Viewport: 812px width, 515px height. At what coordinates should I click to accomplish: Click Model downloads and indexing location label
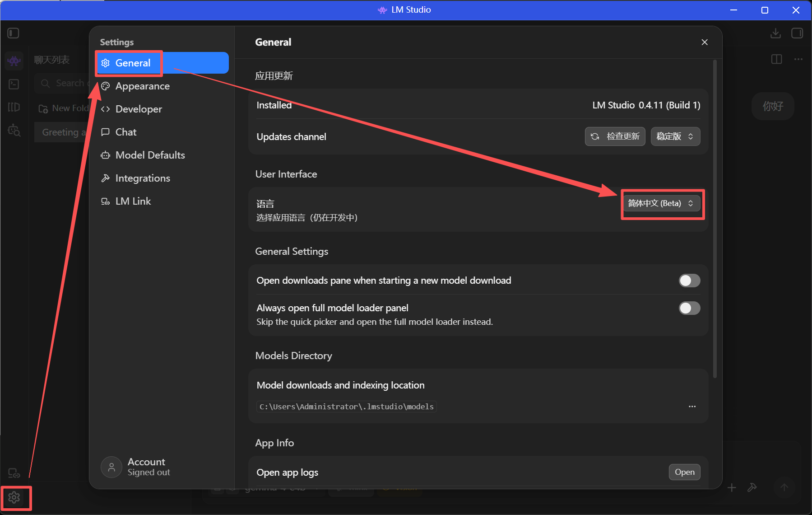click(x=340, y=385)
